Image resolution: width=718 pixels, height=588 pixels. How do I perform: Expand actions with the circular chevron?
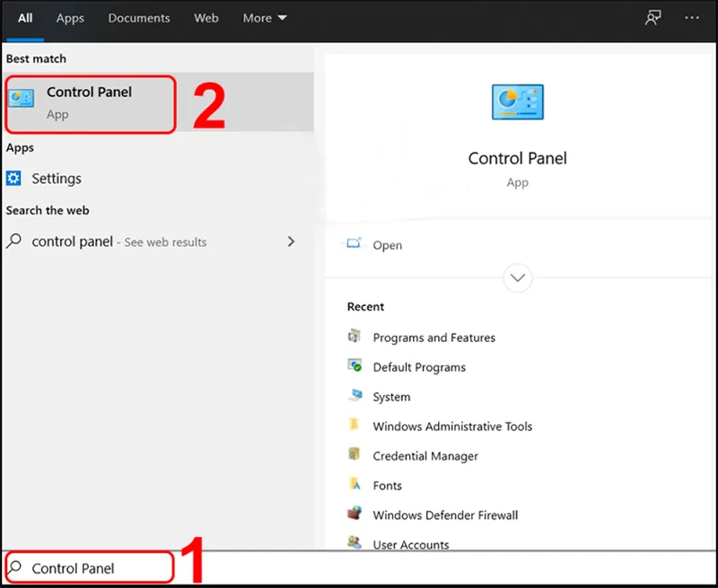[518, 277]
